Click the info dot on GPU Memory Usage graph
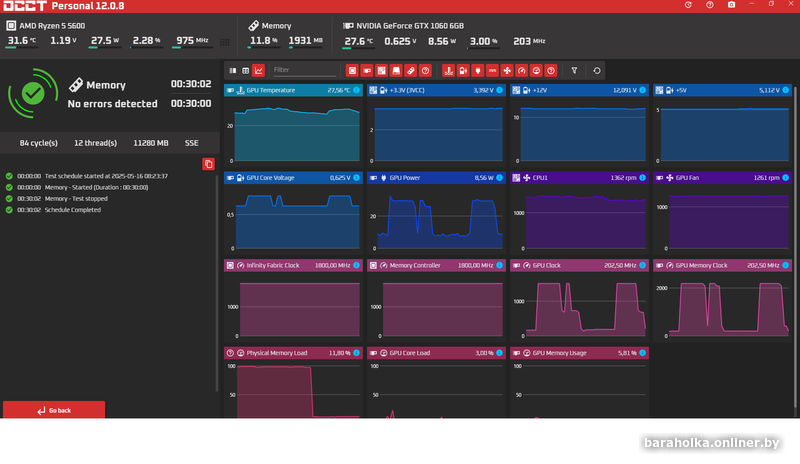The width and height of the screenshot is (800, 464). tap(642, 353)
